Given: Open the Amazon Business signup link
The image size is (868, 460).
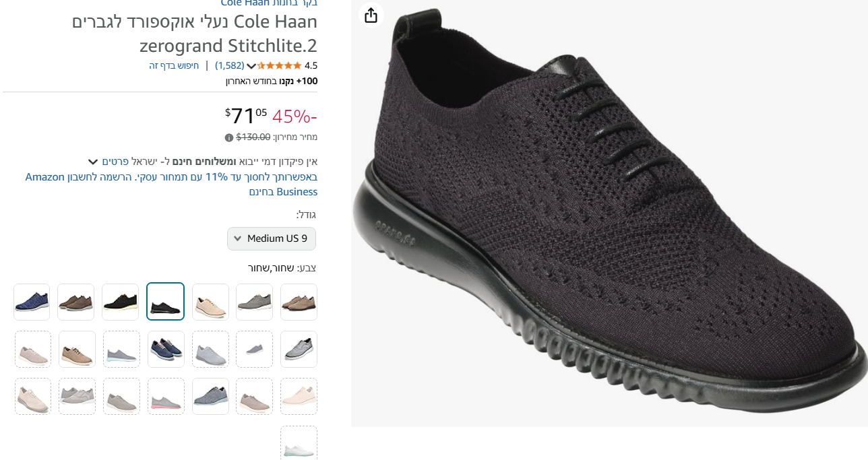Looking at the screenshot, I should click(171, 185).
